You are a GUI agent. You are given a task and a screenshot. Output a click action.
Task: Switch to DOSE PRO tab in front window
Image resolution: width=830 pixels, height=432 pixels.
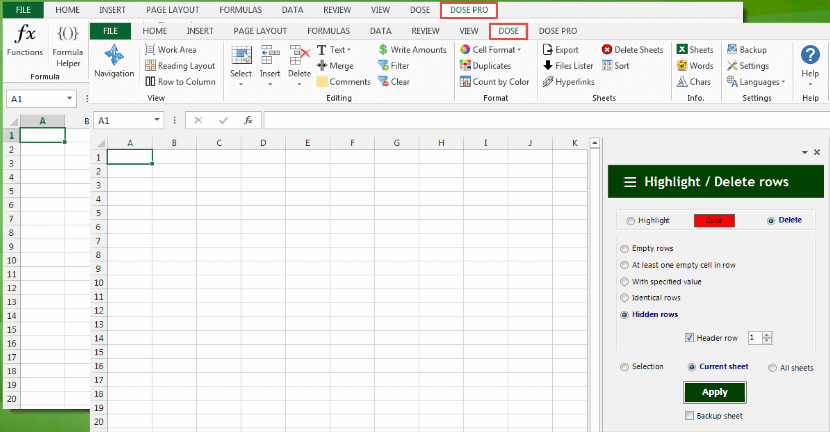(x=557, y=31)
